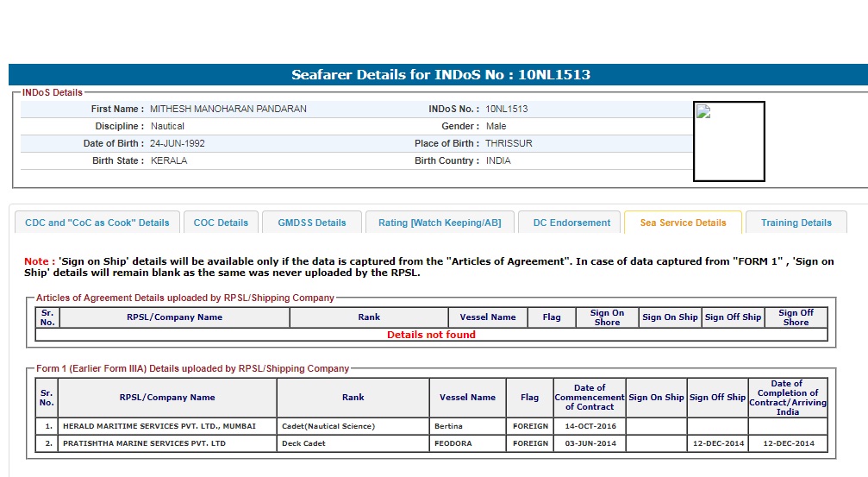
Task: Click the red 'Details not found' message
Action: coord(431,335)
